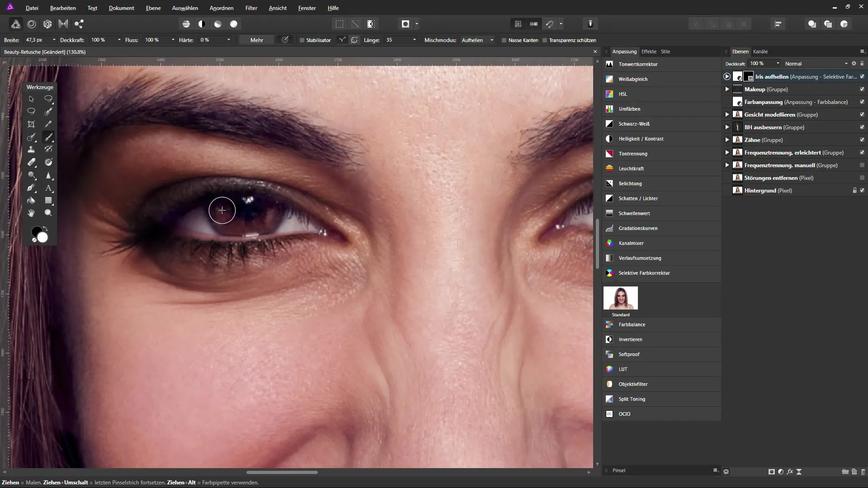Click the Auto Contrast toolbar icon
Screen dimensions: 868x488
point(202,24)
